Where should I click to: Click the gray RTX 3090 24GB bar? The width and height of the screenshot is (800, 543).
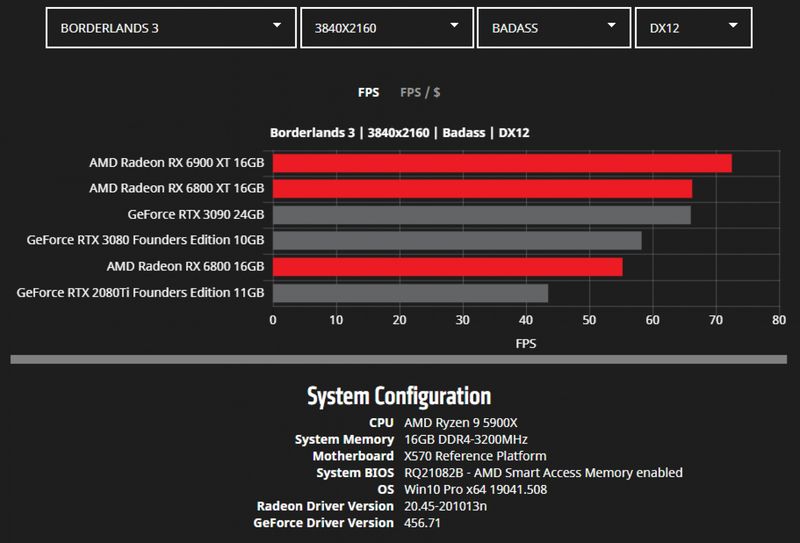click(482, 215)
